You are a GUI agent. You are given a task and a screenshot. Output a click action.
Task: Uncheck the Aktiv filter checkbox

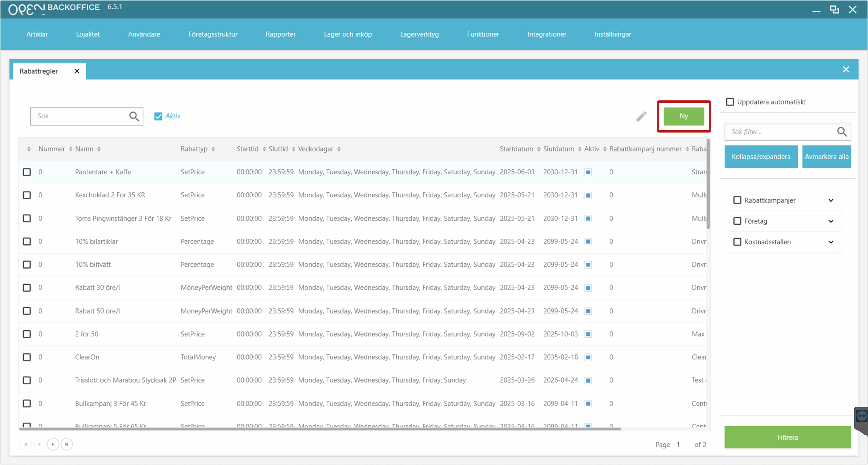tap(158, 116)
